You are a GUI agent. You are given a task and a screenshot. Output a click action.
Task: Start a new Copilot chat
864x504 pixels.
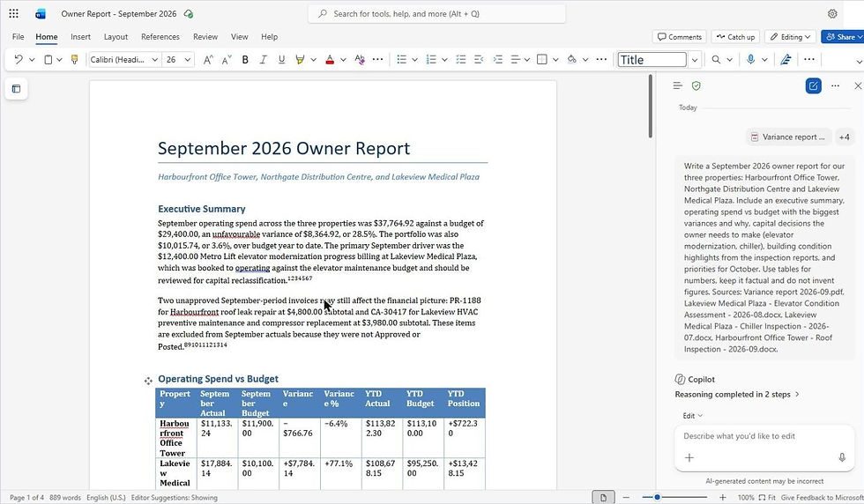coord(813,86)
